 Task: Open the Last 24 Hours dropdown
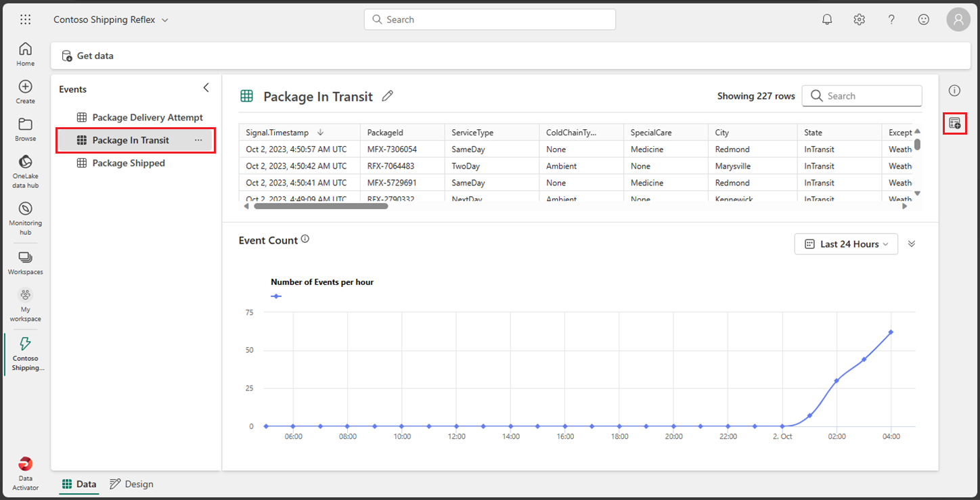pos(846,244)
